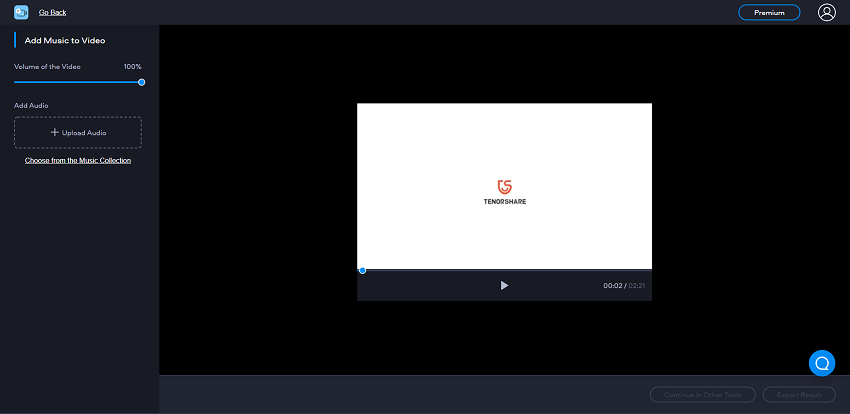Go back using the Go Back link

click(x=52, y=13)
